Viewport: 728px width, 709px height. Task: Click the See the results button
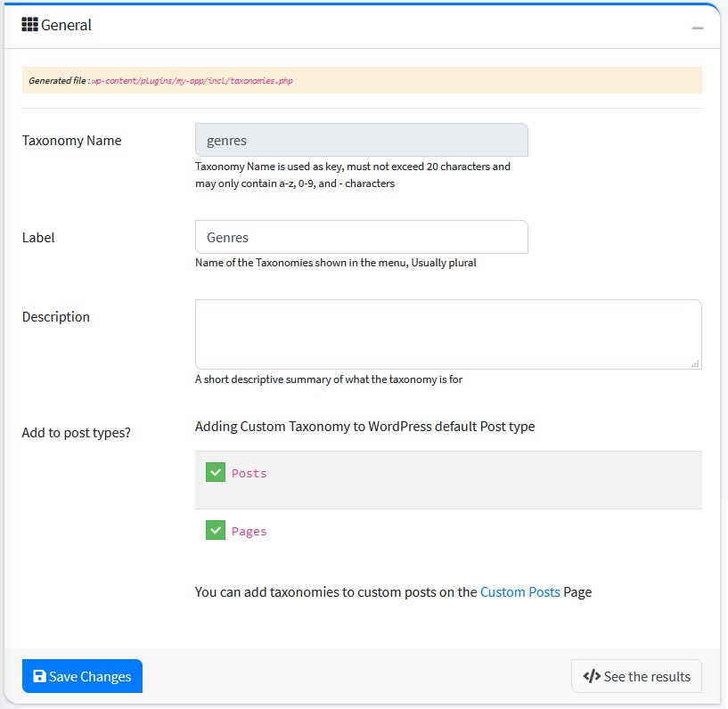(x=636, y=676)
